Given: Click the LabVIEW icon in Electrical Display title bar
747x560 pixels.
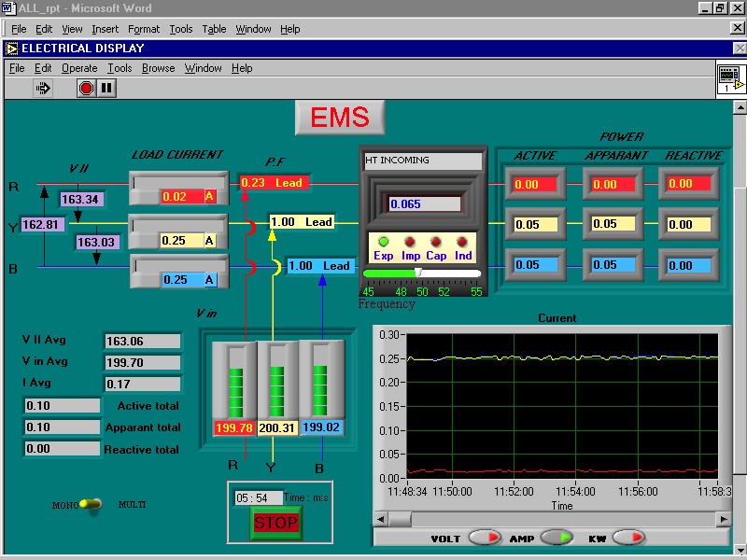Looking at the screenshot, I should [x=12, y=48].
